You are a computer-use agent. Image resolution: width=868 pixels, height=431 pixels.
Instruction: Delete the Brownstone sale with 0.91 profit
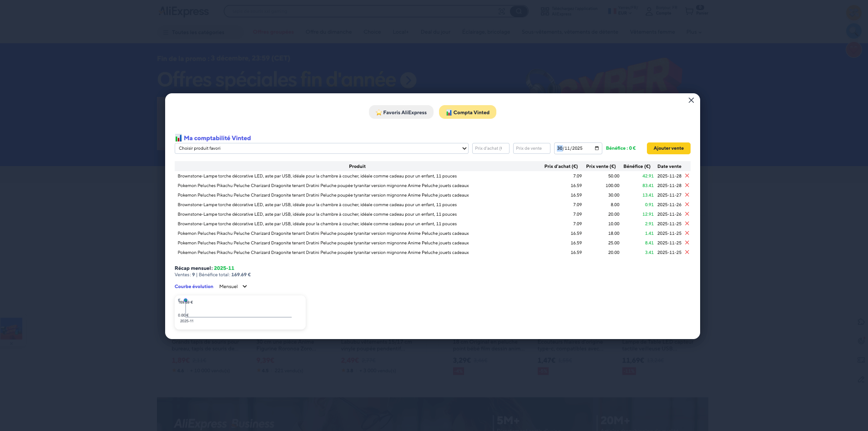point(687,204)
